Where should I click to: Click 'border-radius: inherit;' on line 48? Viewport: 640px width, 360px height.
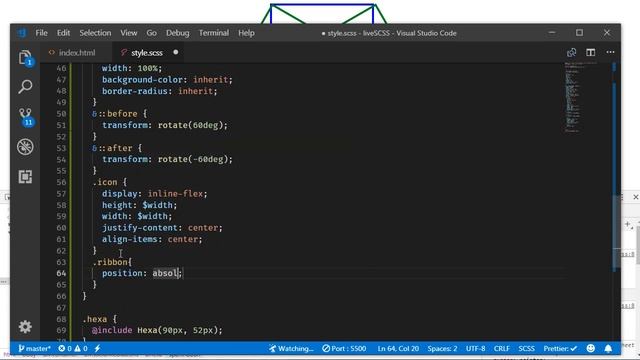tap(160, 91)
